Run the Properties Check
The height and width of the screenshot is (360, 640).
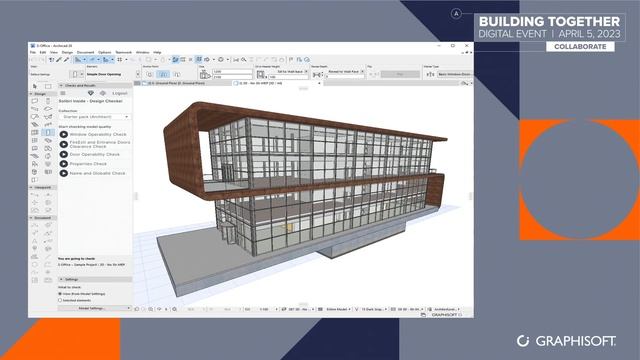click(x=64, y=164)
